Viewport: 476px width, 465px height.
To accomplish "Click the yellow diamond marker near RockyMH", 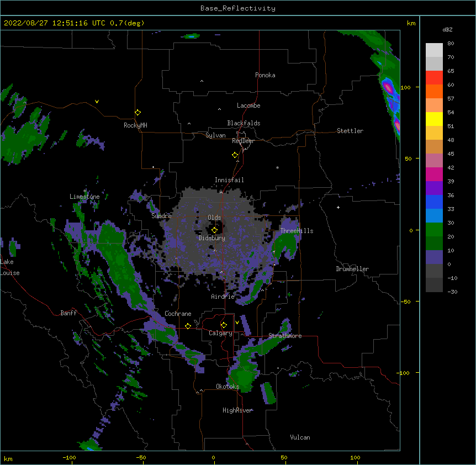I will 137,113.
